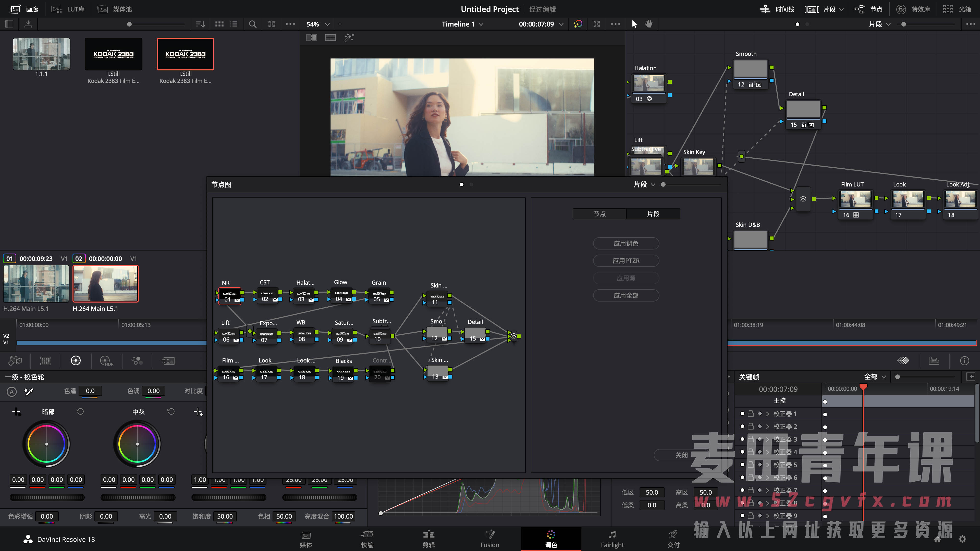The image size is (980, 551).
Task: Select the arrow pointer tool in node editor
Action: (x=634, y=24)
